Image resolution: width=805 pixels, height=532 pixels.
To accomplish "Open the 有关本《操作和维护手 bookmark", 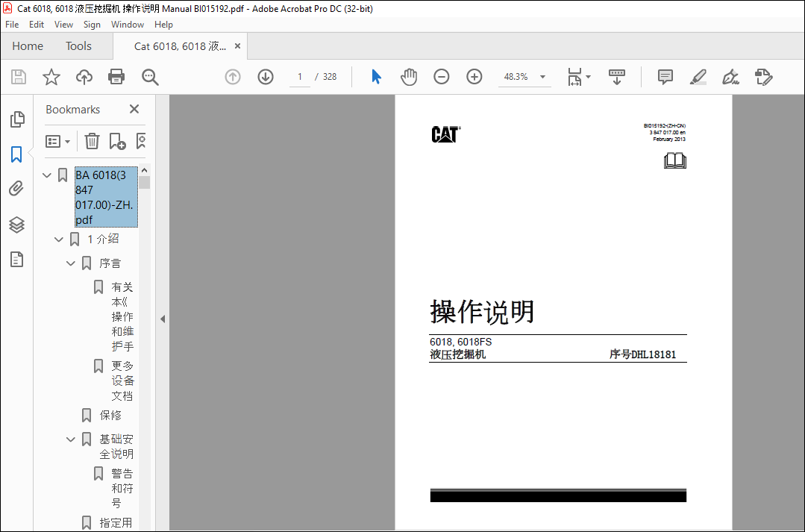I will pos(122,317).
